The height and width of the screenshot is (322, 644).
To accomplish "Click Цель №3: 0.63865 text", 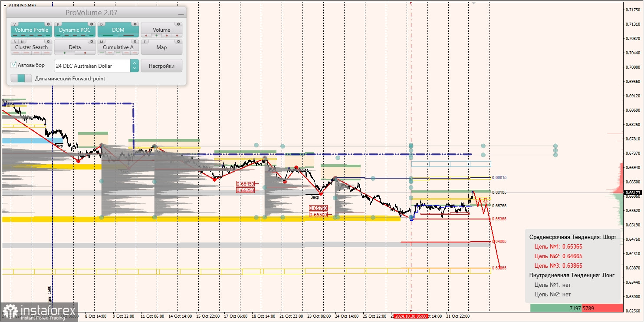I will point(558,266).
